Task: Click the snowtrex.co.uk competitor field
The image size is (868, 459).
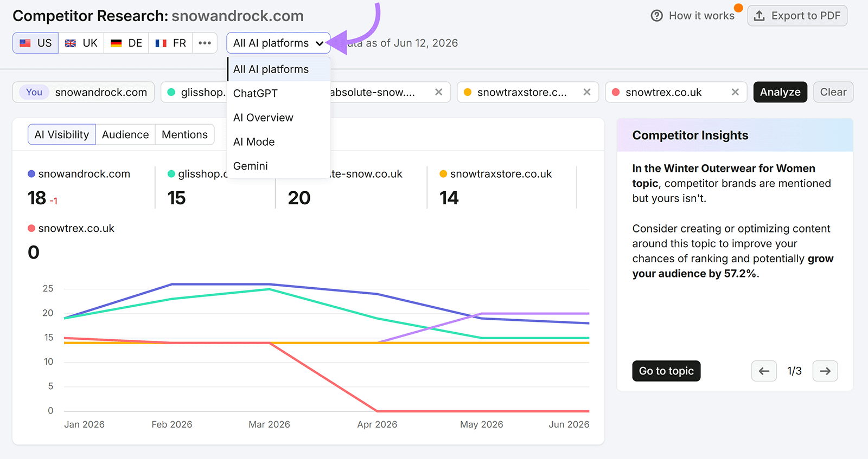Action: pyautogui.click(x=676, y=92)
